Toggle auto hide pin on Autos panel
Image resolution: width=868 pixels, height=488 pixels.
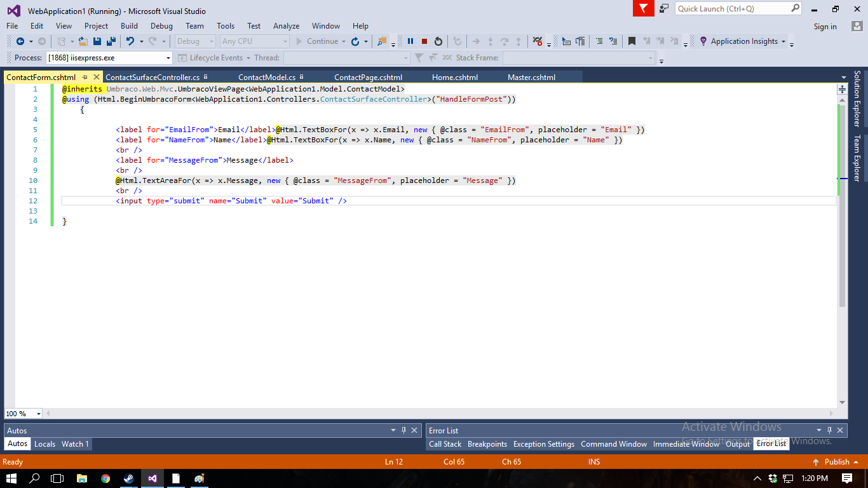pos(403,430)
